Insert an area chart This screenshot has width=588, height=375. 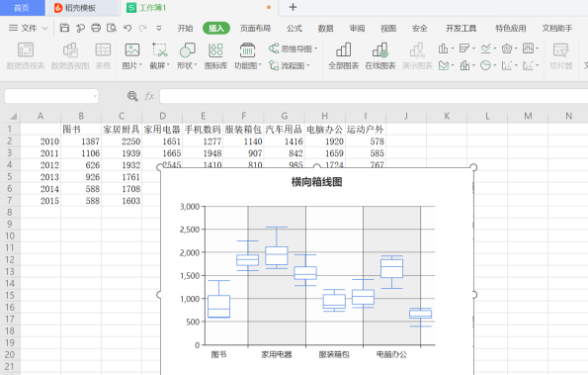click(444, 65)
